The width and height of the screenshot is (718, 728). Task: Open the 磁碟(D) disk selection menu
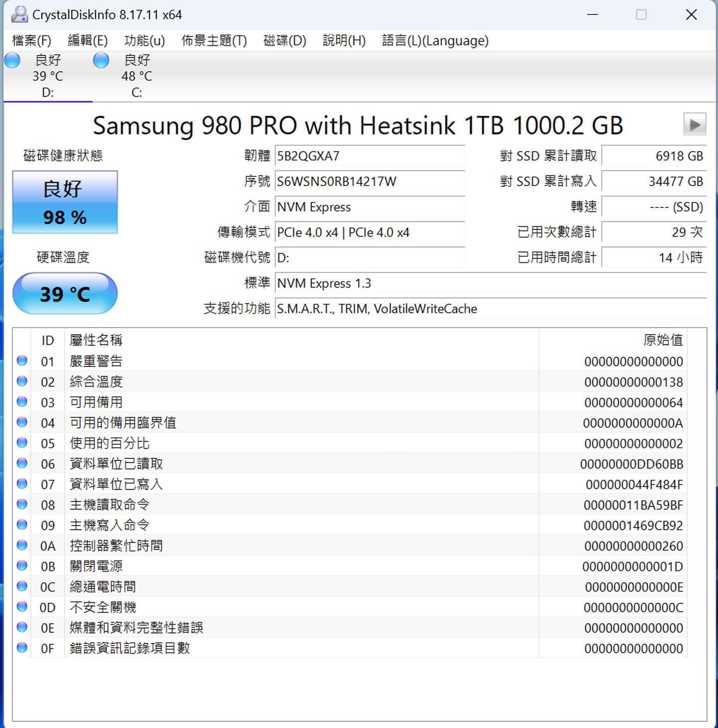[x=285, y=41]
